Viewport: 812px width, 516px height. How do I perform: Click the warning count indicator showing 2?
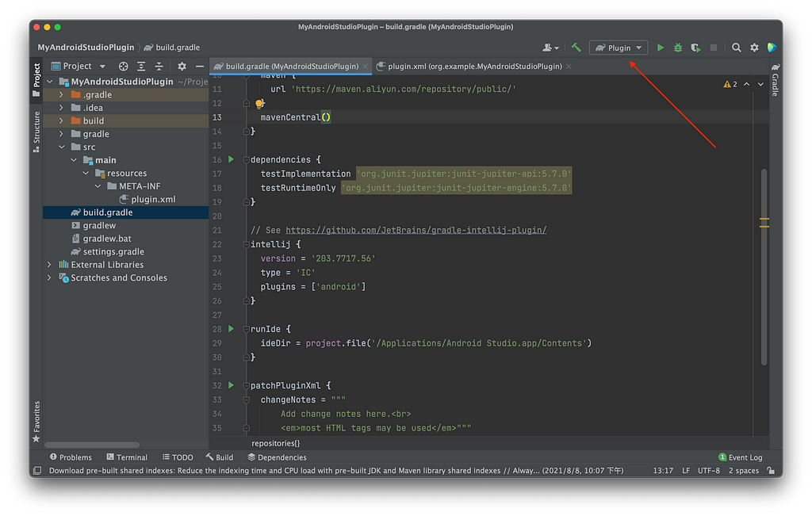(x=730, y=84)
